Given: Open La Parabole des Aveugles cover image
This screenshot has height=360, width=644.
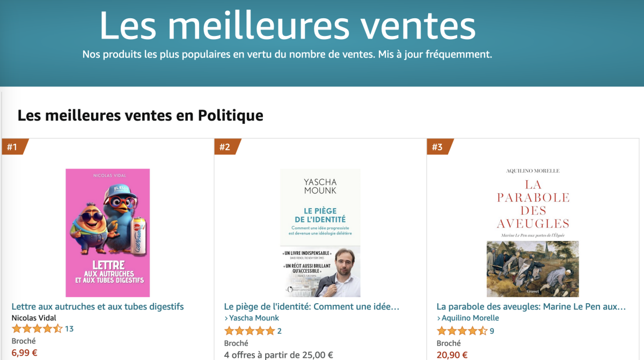Looking at the screenshot, I should [x=533, y=233].
